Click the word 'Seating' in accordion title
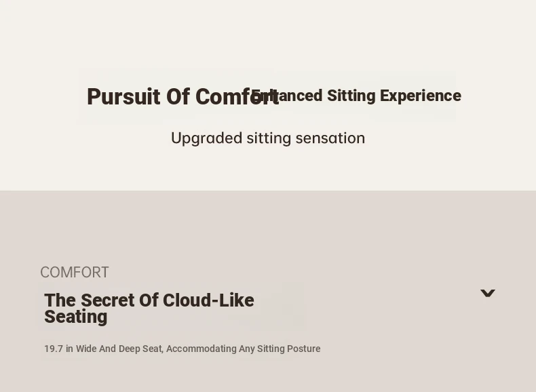The height and width of the screenshot is (392, 536). [76, 317]
